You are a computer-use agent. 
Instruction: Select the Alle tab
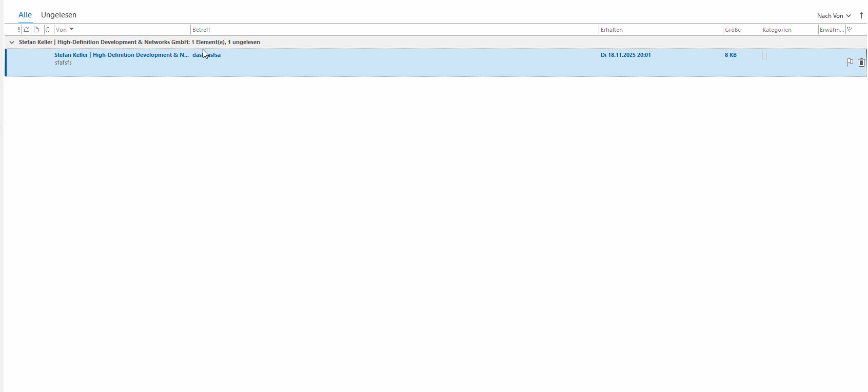pos(25,15)
